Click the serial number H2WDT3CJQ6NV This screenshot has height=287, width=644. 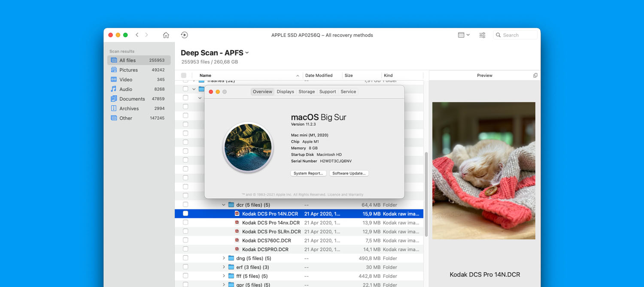(336, 161)
